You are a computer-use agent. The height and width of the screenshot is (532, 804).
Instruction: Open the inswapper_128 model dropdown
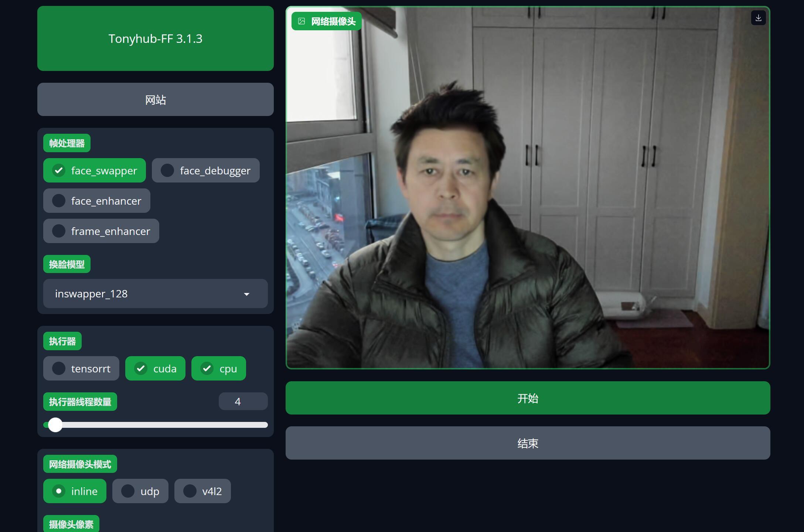click(x=156, y=294)
